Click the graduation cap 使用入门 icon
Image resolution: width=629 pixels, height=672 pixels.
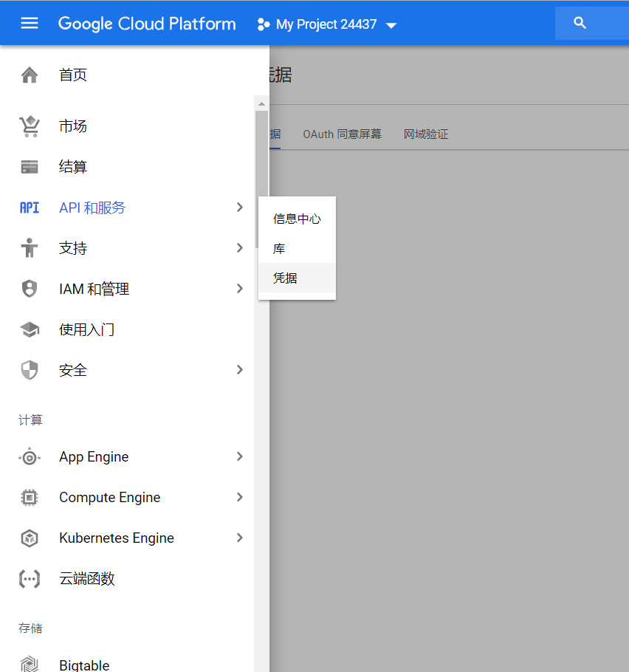coord(30,329)
